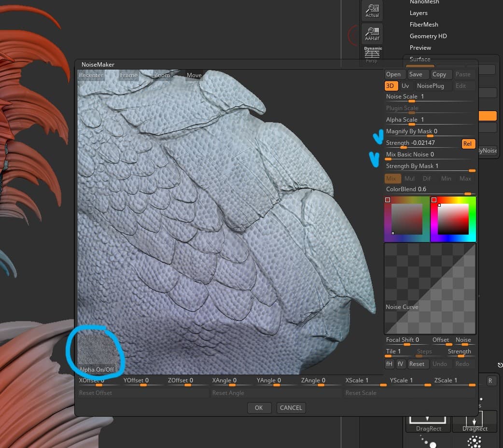The height and width of the screenshot is (448, 503).
Task: Expand the Geometry HD subpalette
Action: click(x=428, y=36)
